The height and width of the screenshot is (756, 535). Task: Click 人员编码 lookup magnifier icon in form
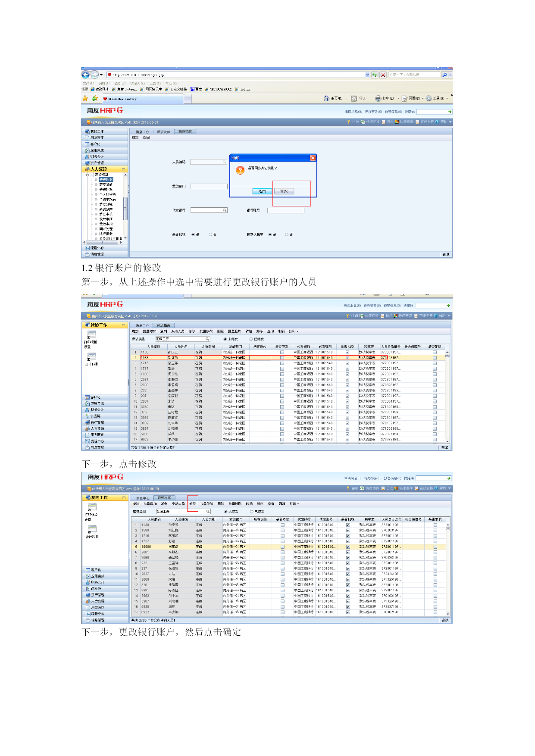pyautogui.click(x=224, y=162)
